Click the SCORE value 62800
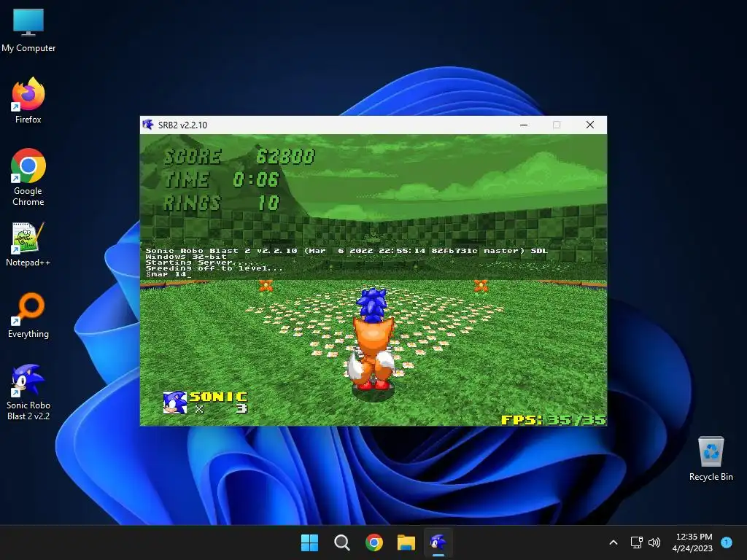 pyautogui.click(x=285, y=157)
